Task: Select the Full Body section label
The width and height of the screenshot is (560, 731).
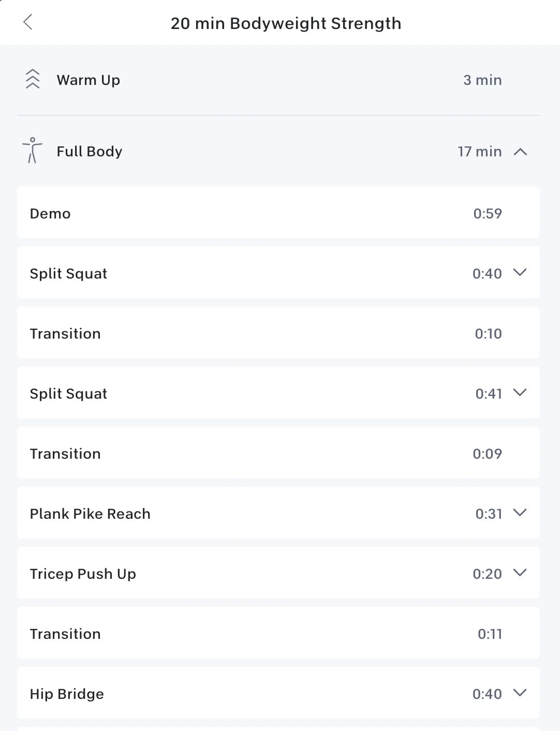Action: 90,152
